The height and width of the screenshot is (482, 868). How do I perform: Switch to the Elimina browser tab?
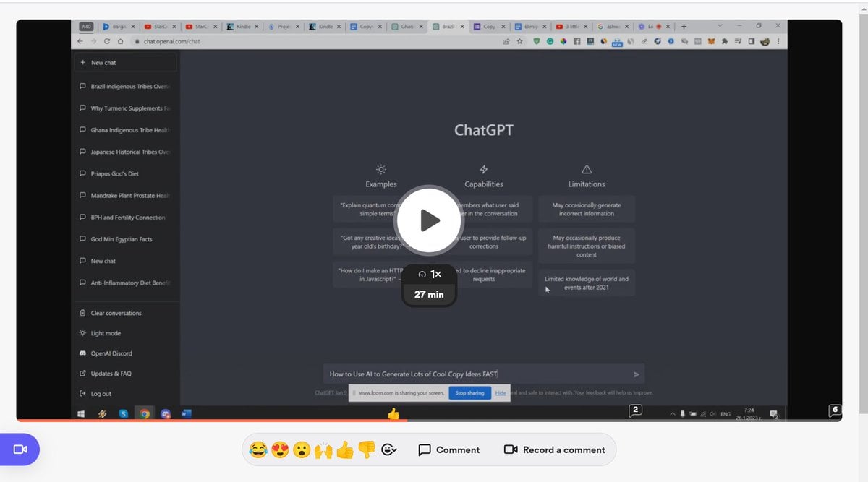coord(530,27)
